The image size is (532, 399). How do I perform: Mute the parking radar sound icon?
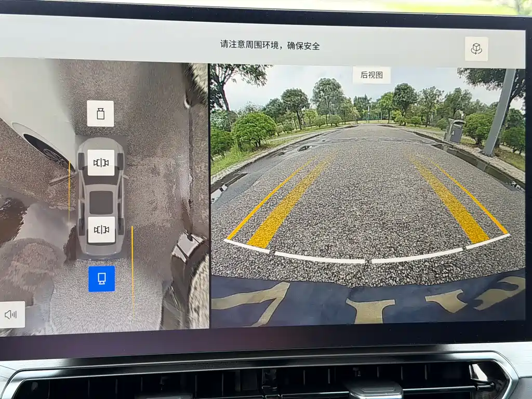click(x=11, y=314)
